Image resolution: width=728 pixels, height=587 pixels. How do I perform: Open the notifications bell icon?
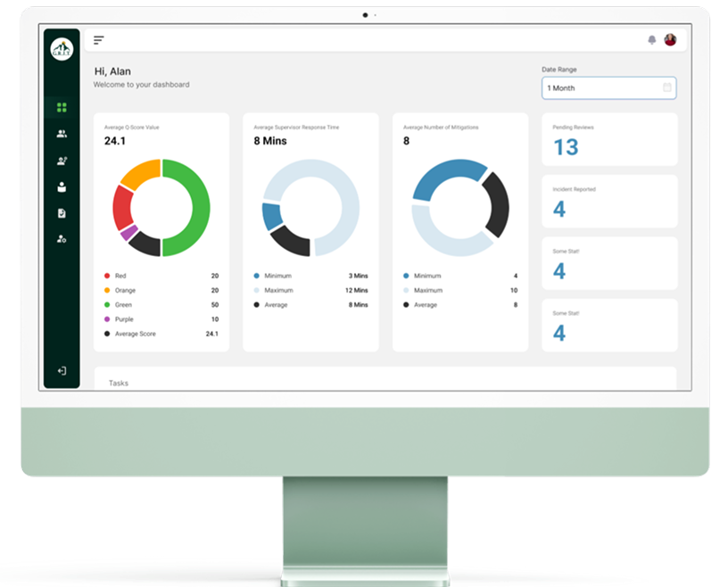click(652, 39)
